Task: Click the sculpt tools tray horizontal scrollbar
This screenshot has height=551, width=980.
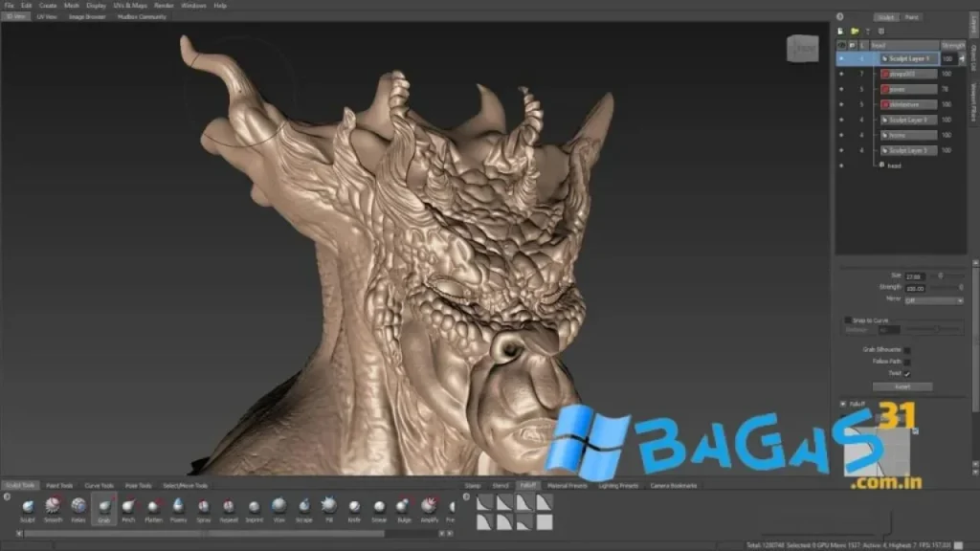Action: click(x=204, y=534)
